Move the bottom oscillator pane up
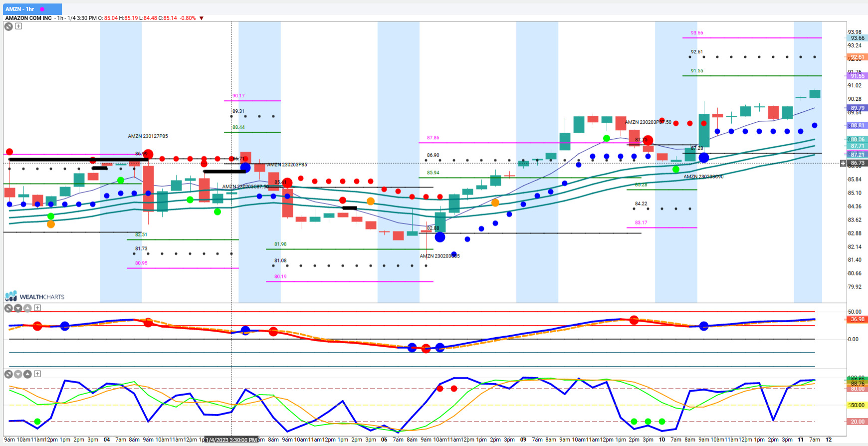868x446 pixels. pos(27,374)
